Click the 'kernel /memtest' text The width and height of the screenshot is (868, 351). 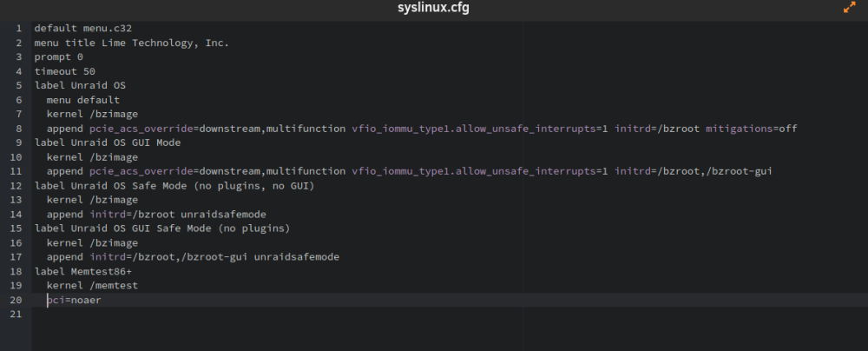(93, 286)
